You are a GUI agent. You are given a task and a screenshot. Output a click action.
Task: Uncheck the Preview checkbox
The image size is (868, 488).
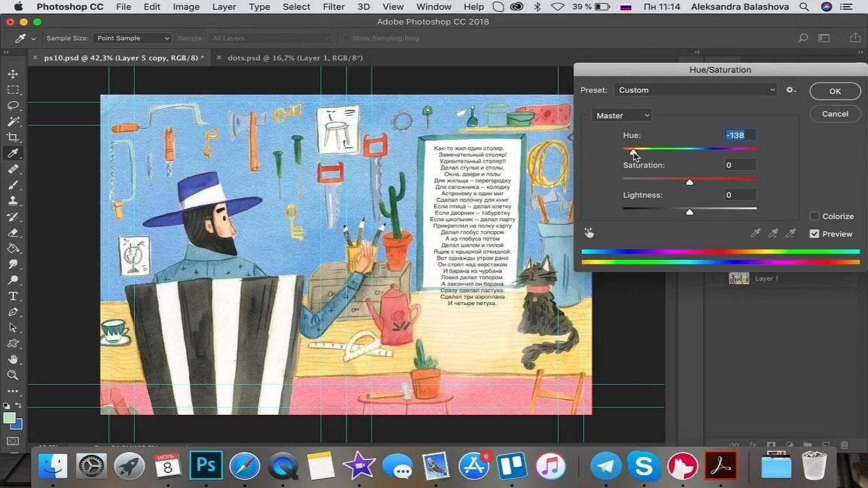814,234
